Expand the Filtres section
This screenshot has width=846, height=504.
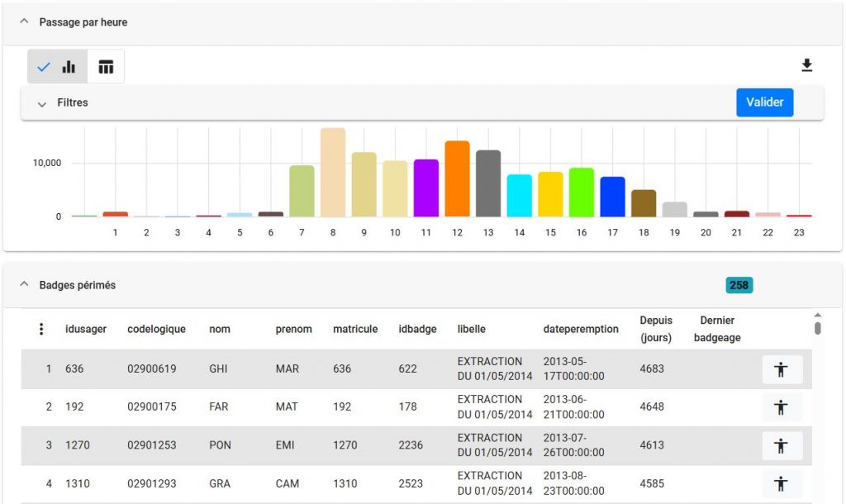coord(42,103)
